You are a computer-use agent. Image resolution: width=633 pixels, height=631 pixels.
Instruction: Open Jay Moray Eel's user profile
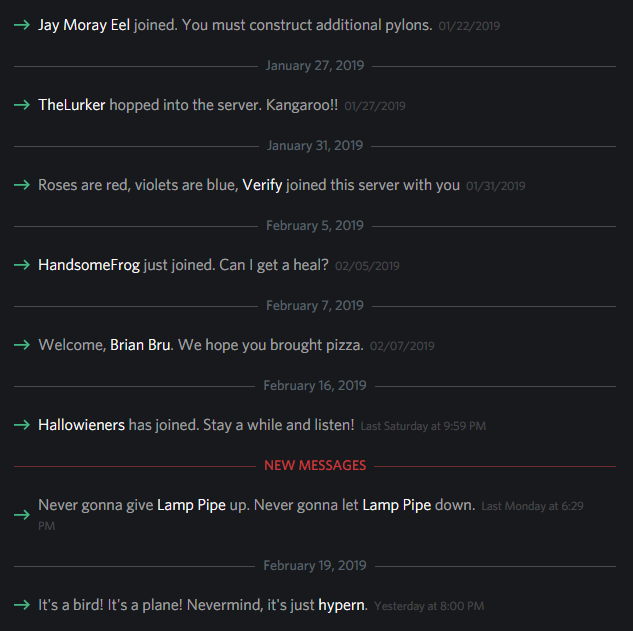[84, 25]
